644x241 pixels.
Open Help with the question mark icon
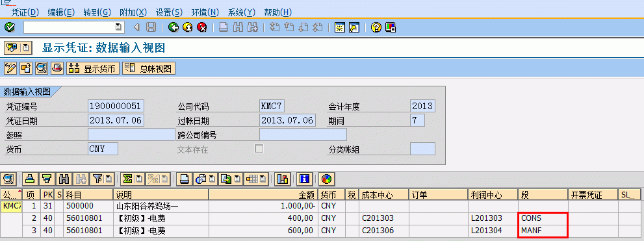[376, 27]
